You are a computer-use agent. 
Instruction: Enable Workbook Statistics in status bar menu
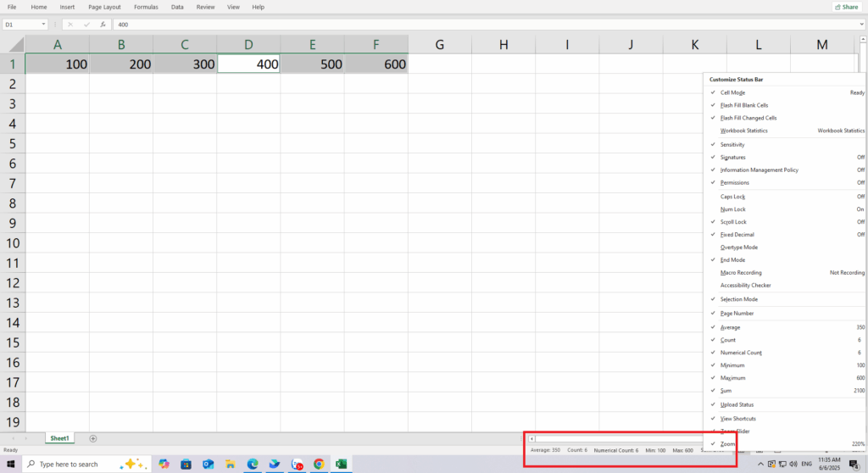pos(787,131)
